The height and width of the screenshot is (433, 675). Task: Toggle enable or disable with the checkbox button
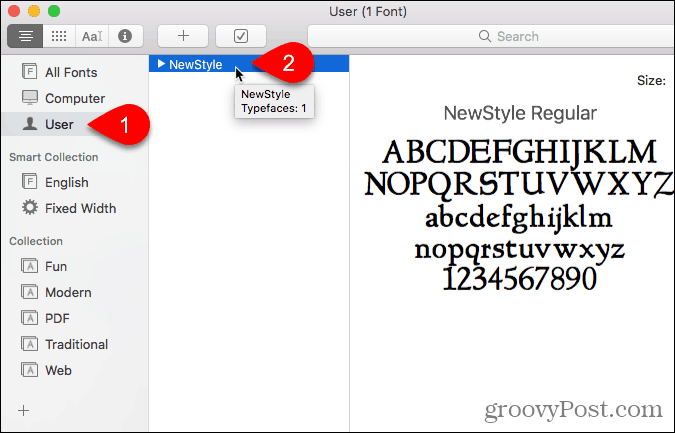[241, 36]
